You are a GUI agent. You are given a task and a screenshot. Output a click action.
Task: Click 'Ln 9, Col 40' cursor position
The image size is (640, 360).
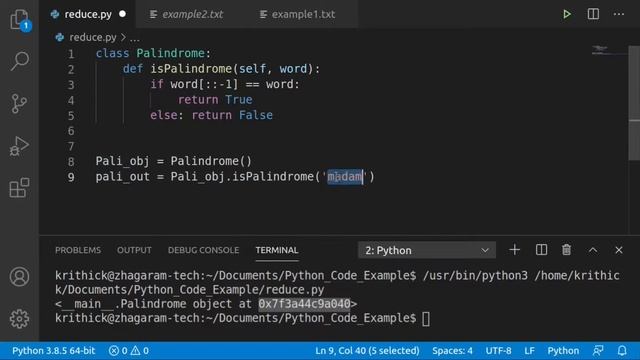tap(367, 351)
